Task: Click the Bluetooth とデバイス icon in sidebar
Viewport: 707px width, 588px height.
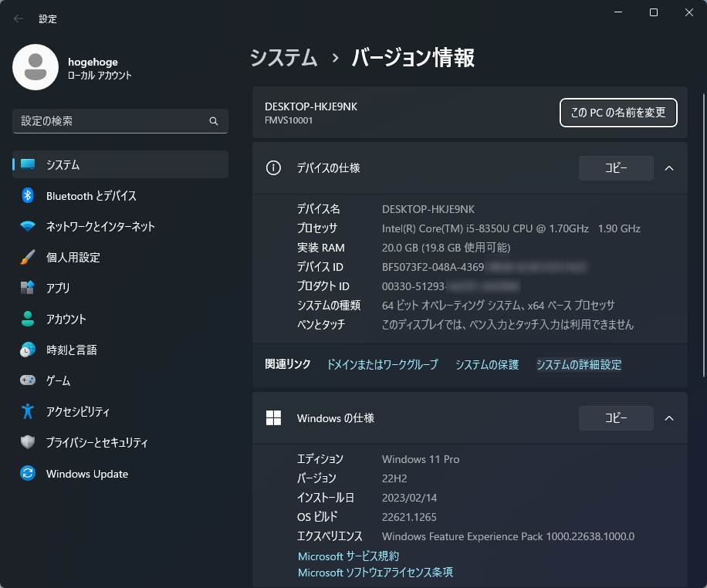Action: coord(28,196)
